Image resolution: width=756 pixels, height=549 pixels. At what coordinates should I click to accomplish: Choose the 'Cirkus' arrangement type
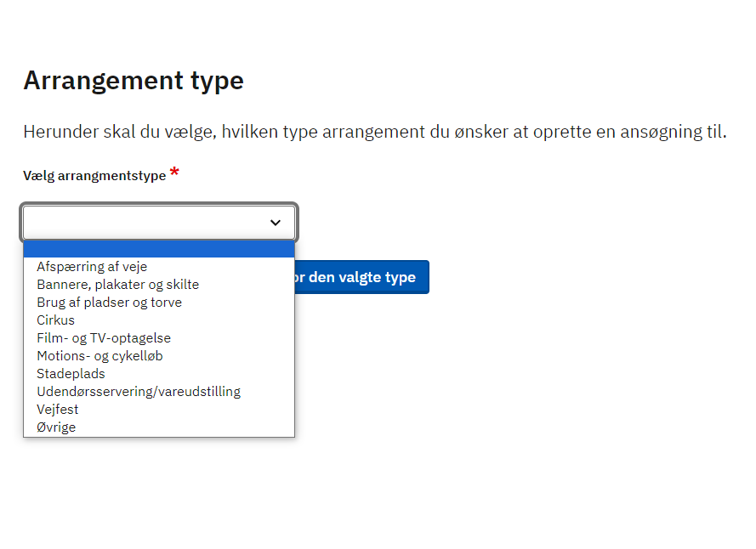(56, 320)
